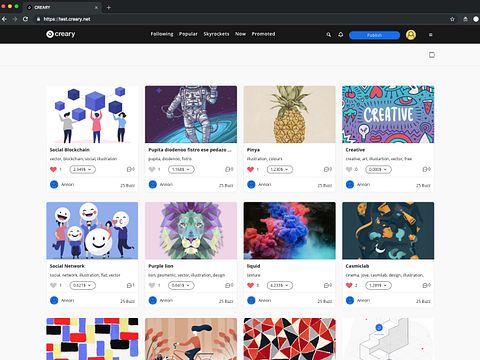480x360 pixels.
Task: Toggle the like heart on Pinya
Action: [x=251, y=169]
